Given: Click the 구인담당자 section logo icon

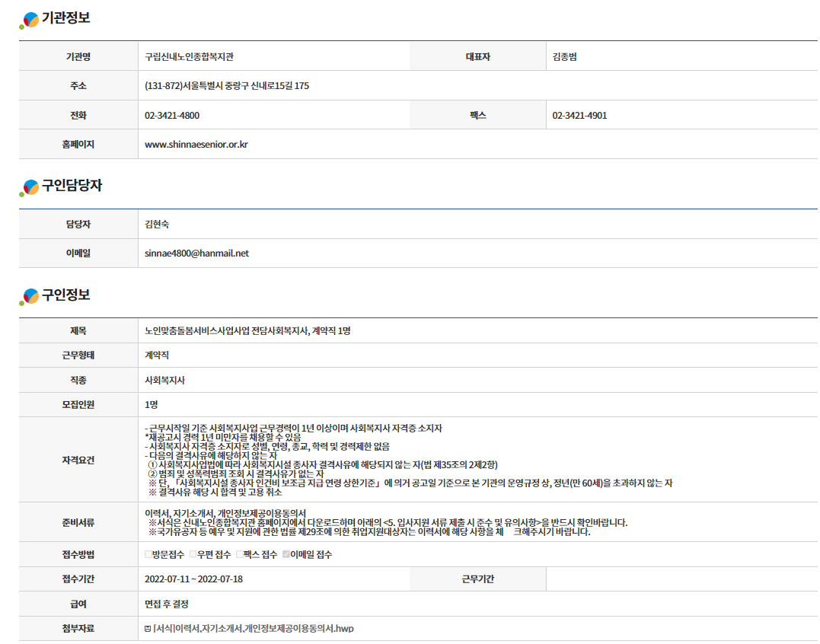Looking at the screenshot, I should (29, 187).
